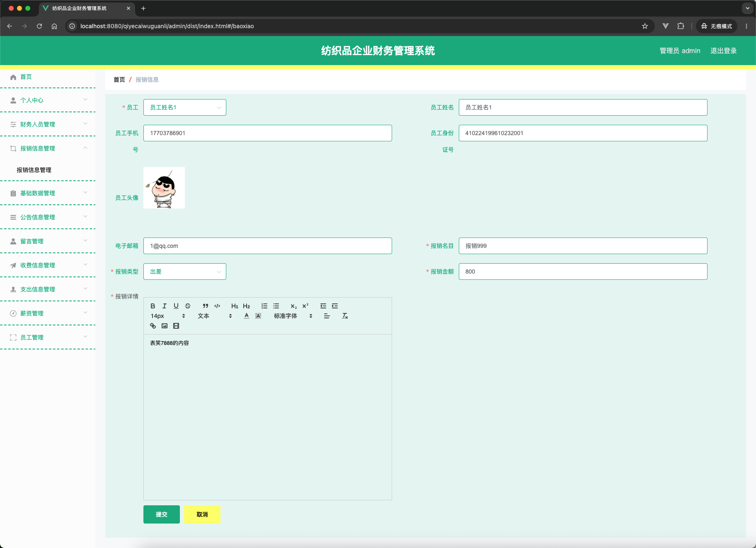
Task: Expand 基础数据管理 sidebar menu
Action: pyautogui.click(x=48, y=193)
